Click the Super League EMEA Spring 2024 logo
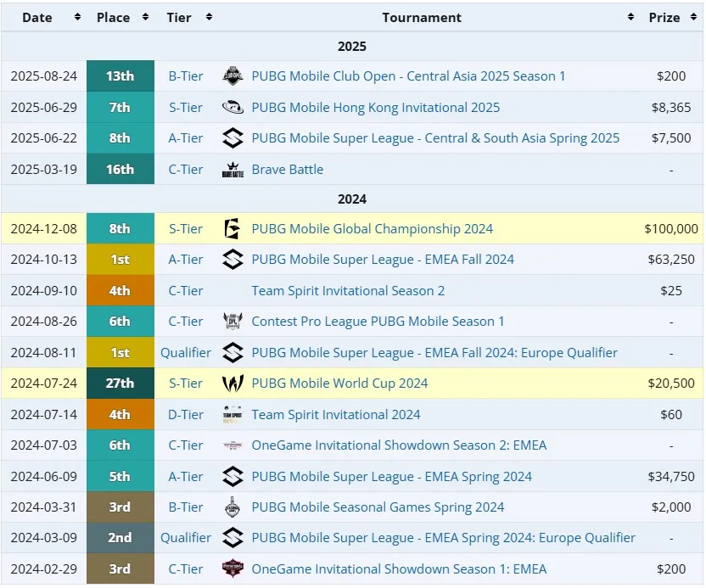The image size is (706, 588). [233, 476]
